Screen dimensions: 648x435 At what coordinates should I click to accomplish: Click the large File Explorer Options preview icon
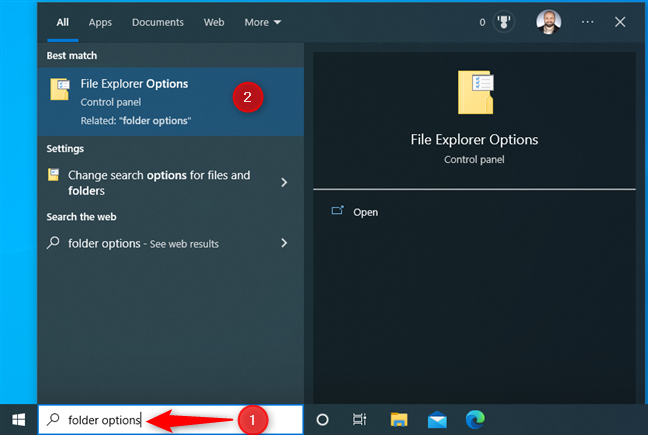475,92
